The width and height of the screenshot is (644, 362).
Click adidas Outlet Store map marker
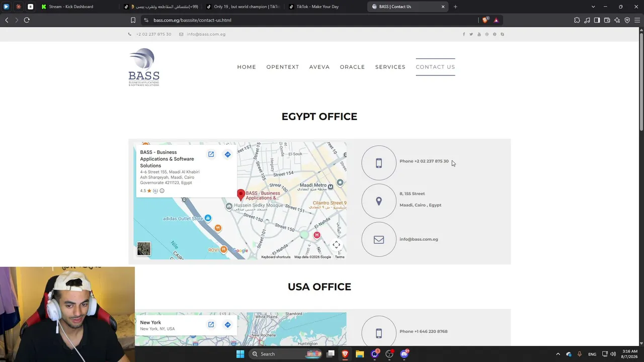coord(208,218)
